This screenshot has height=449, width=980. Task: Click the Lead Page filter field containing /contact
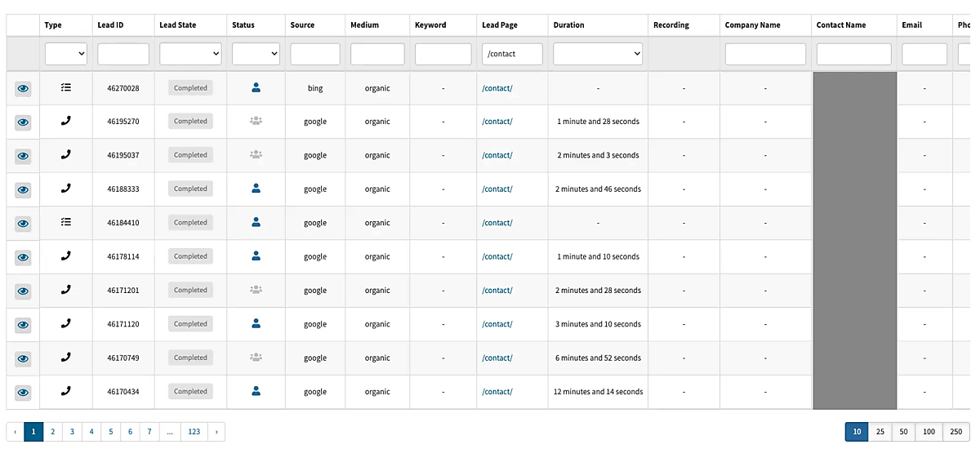coord(512,54)
